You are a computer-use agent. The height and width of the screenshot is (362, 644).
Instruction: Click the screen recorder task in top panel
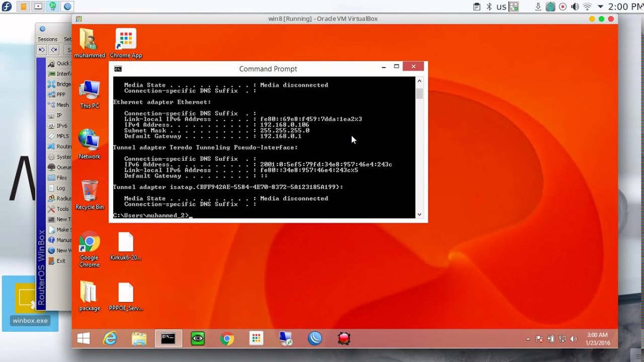click(x=38, y=7)
